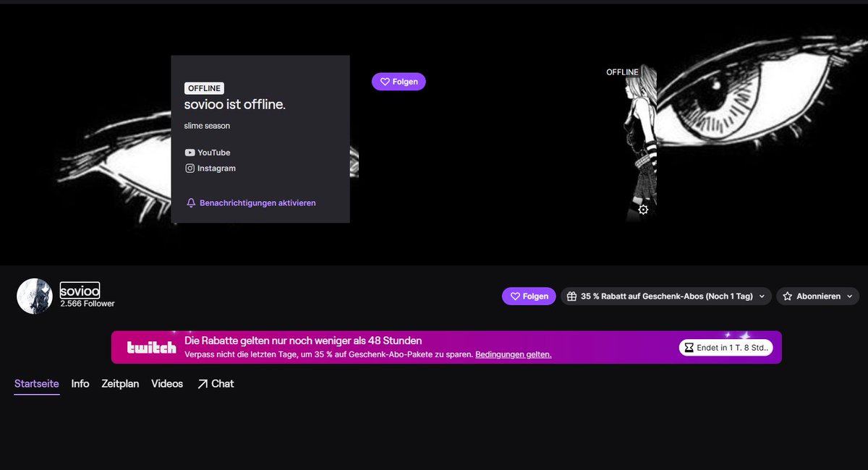Click the Endet in 1 T. 8 Std. timer

(x=726, y=348)
